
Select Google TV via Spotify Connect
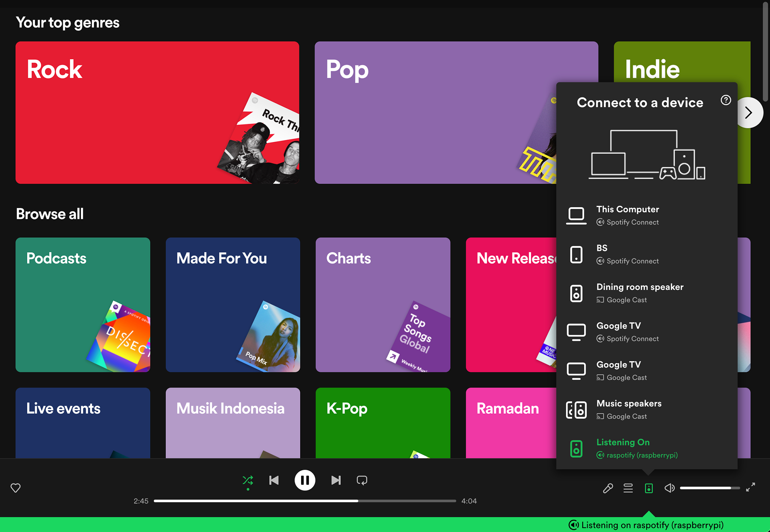[x=647, y=332]
